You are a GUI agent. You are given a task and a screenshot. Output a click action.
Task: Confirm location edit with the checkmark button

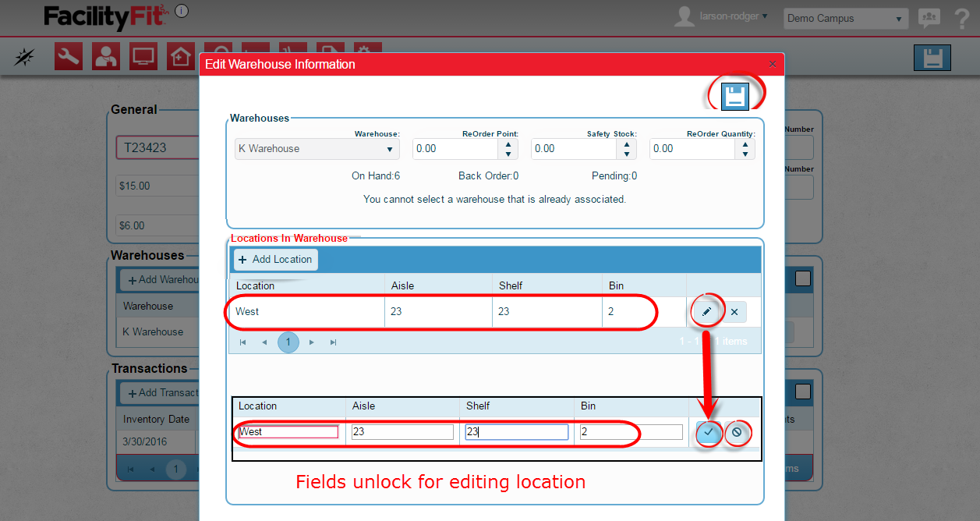pyautogui.click(x=709, y=432)
